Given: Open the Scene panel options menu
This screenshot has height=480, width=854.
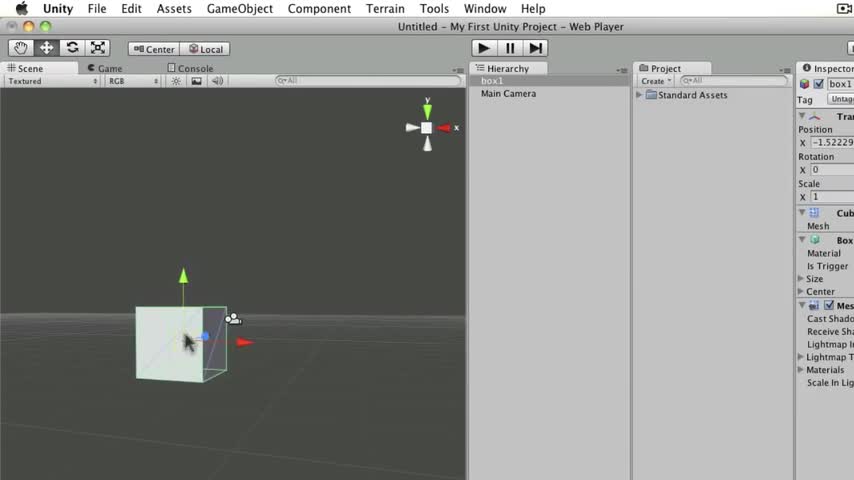Looking at the screenshot, I should [458, 70].
